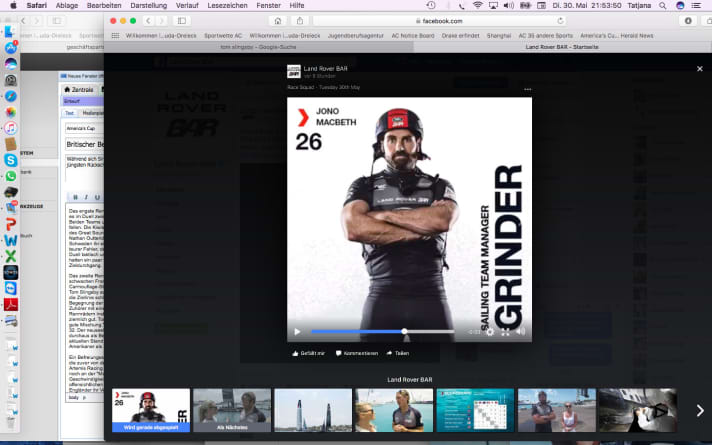This screenshot has height=445, width=712.
Task: Close the Facebook video viewer
Action: point(700,69)
